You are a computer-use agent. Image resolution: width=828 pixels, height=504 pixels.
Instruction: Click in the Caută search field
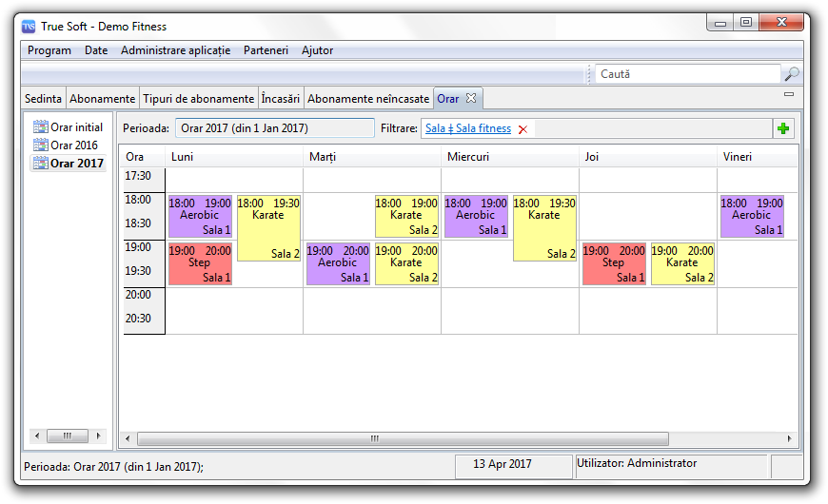tap(687, 74)
